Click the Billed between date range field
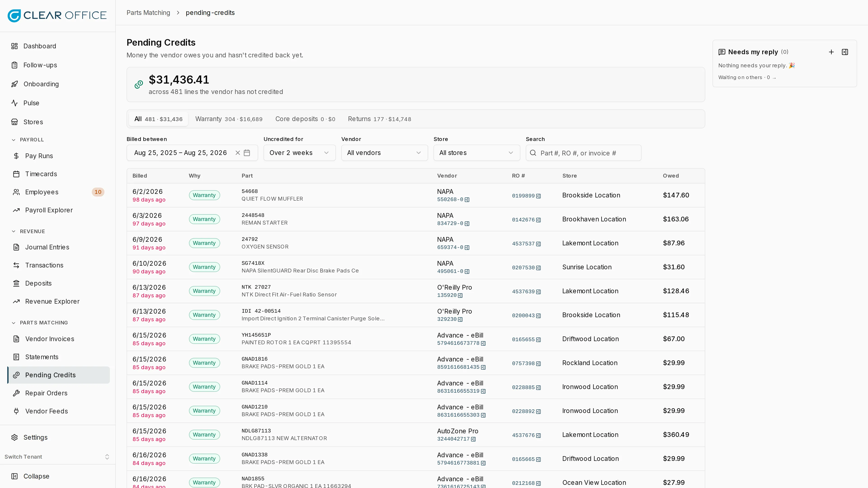Viewport: 868px width, 488px height. click(x=192, y=153)
